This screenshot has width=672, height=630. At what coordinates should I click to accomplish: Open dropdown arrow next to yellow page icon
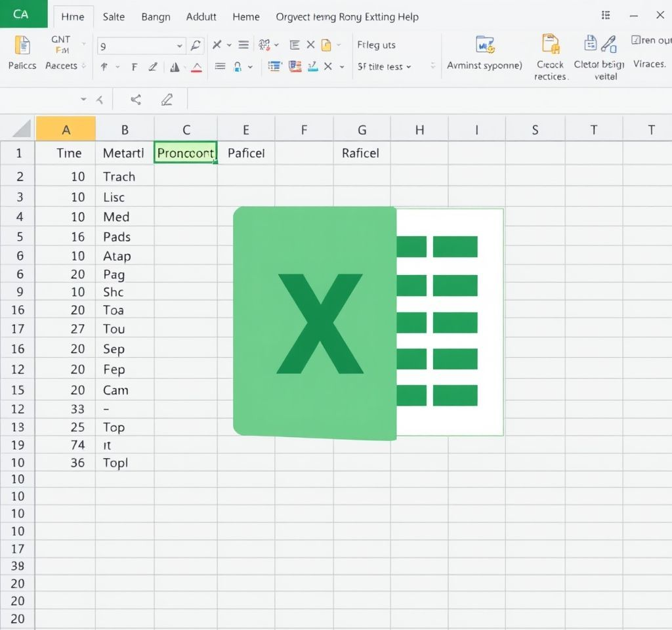pyautogui.click(x=339, y=45)
